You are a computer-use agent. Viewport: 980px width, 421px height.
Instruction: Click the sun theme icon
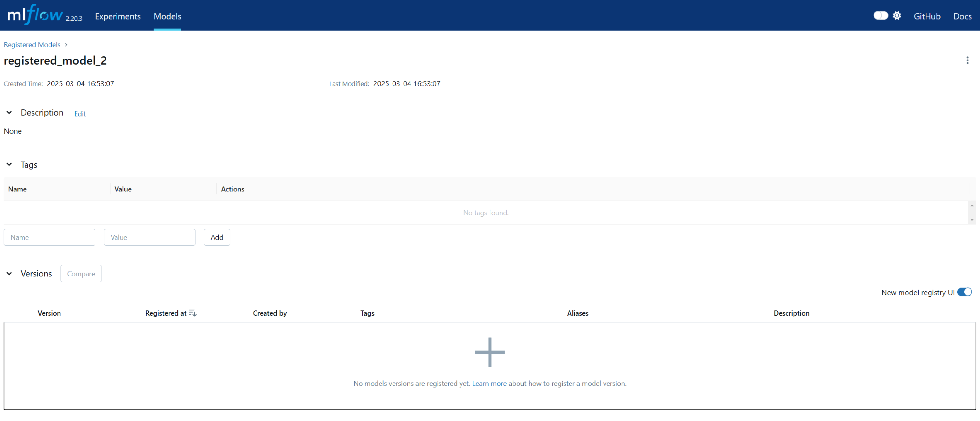[x=897, y=16]
